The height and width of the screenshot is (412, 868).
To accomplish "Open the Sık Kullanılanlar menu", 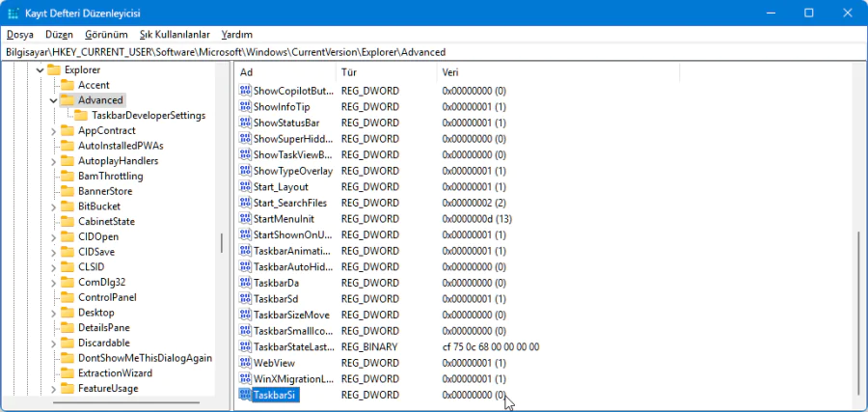I will click(174, 34).
